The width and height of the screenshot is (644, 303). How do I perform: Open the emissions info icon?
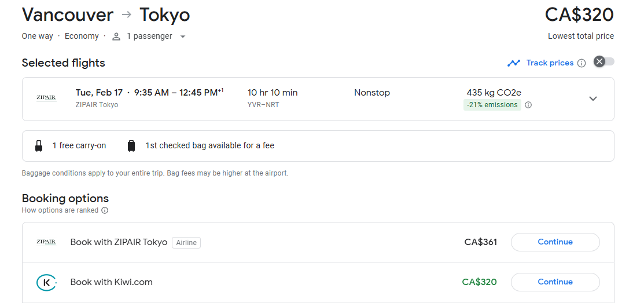click(x=529, y=105)
